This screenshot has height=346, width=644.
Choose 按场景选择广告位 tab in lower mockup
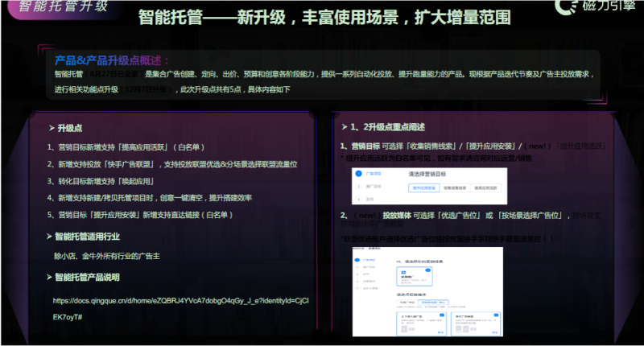(x=433, y=303)
